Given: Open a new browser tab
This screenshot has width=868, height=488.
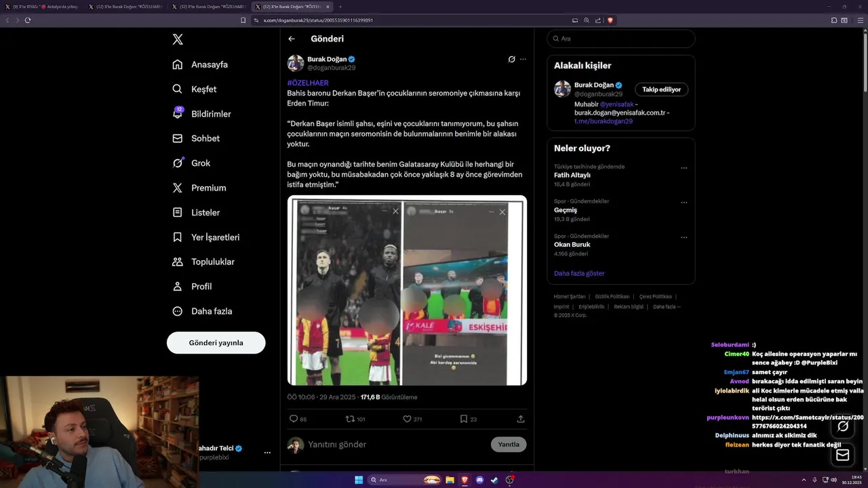Looking at the screenshot, I should pyautogui.click(x=340, y=6).
